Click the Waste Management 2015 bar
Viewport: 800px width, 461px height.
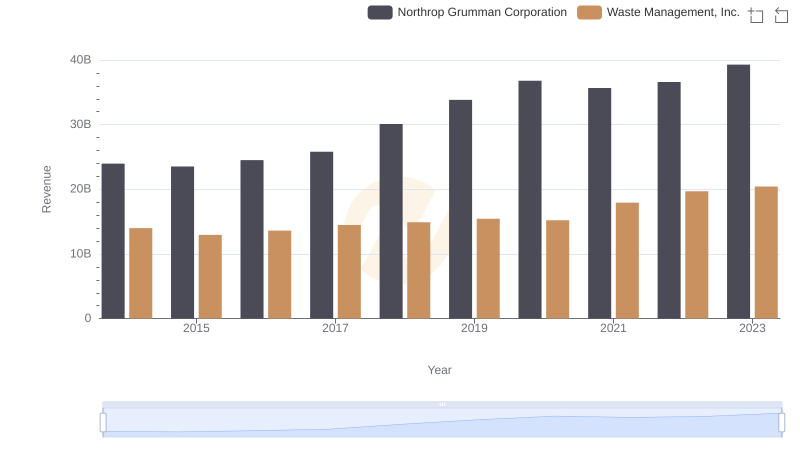coord(210,277)
